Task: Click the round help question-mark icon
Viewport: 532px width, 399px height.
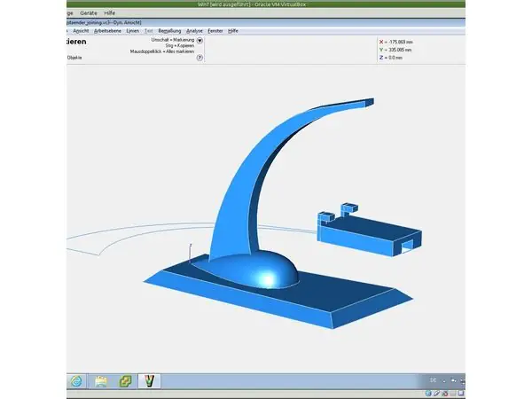Action: coord(199,58)
